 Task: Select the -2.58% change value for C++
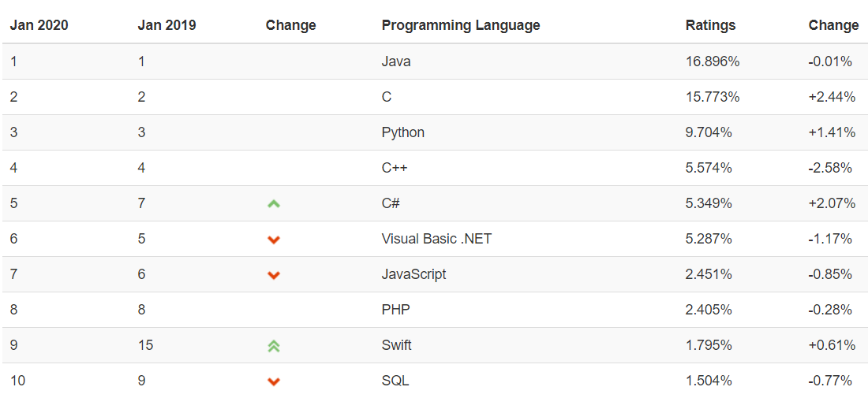coord(830,168)
